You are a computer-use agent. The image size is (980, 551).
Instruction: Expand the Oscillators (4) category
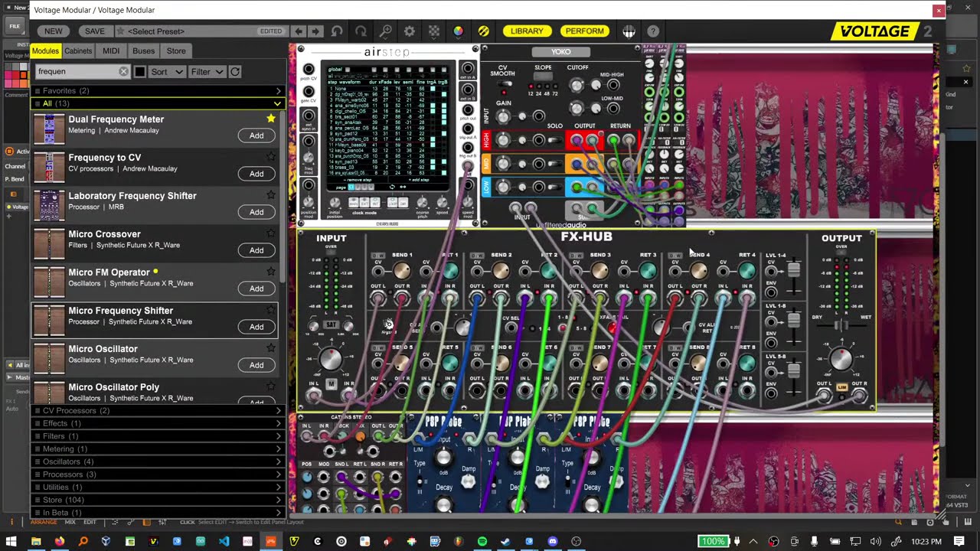tap(158, 461)
